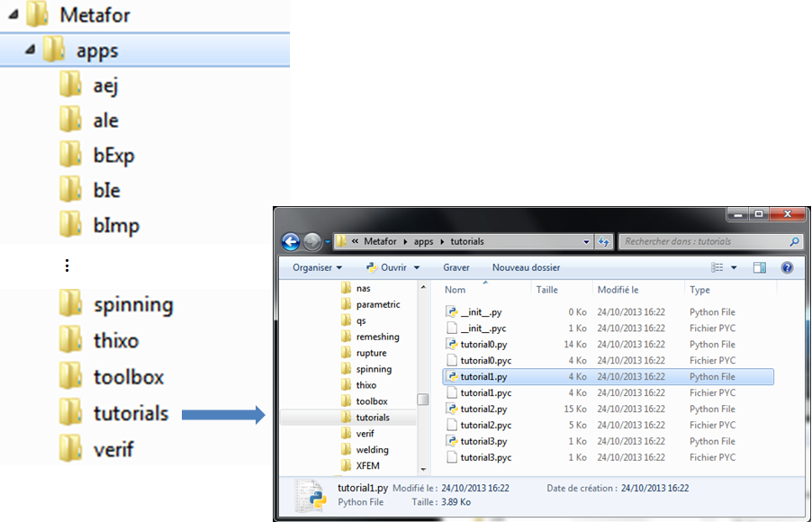Click the search magnifier icon
The width and height of the screenshot is (812, 522).
click(794, 241)
